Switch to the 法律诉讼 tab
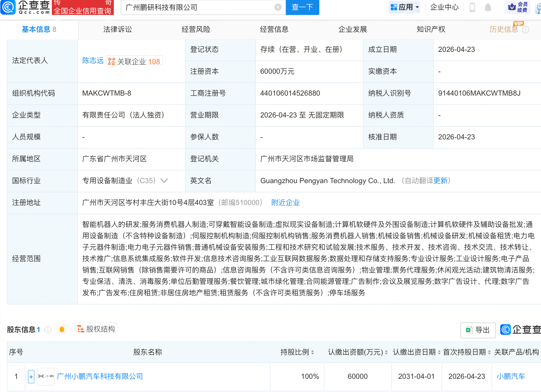The height and width of the screenshot is (392, 541). tap(117, 29)
